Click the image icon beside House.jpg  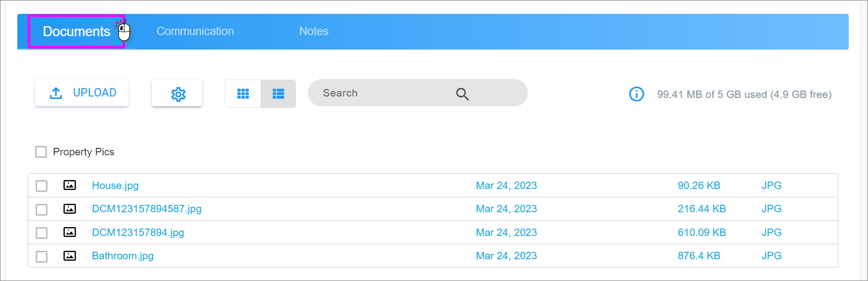70,185
